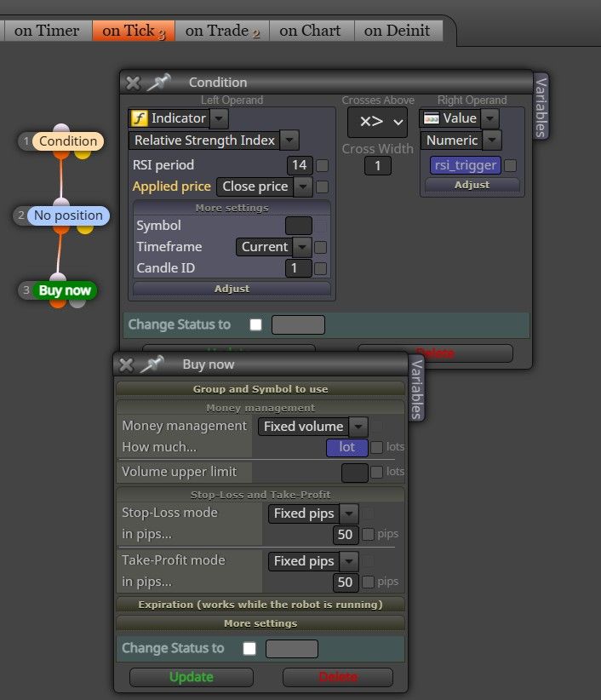Switch to the on Tick tab
The image size is (601, 700).
point(134,31)
